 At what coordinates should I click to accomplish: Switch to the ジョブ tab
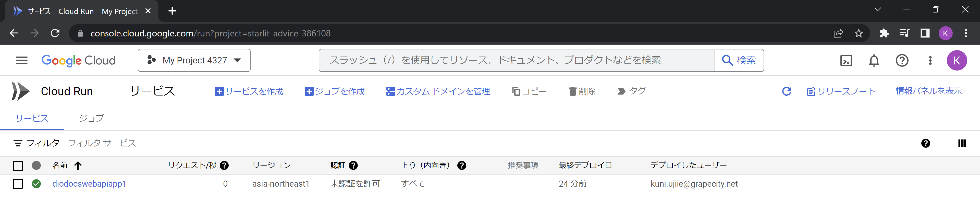(x=91, y=118)
